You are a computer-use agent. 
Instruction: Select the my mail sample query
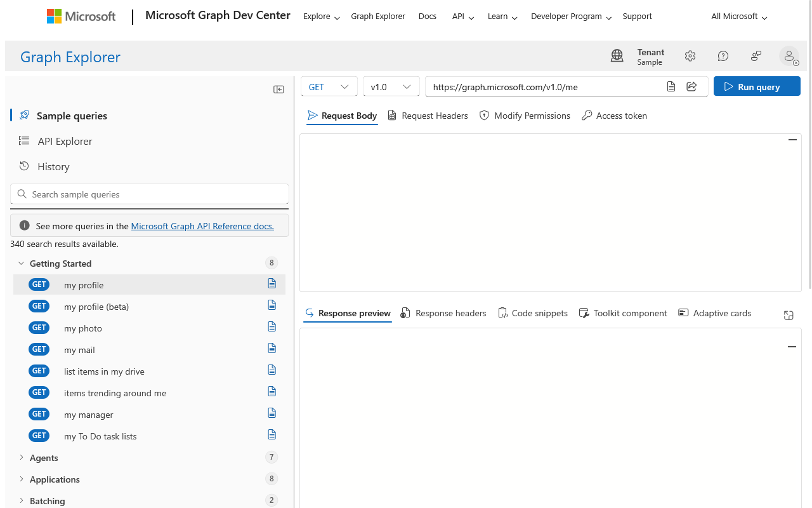149,349
